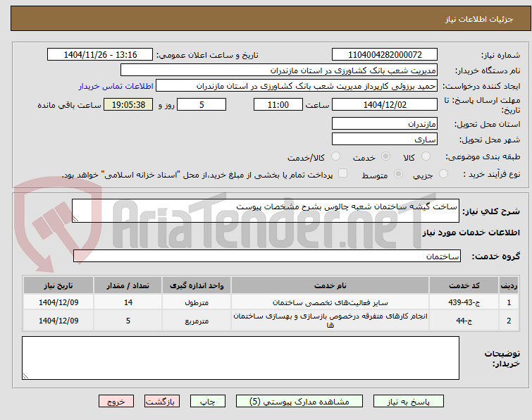Click the گروه خدمت field ساختمان
Screen dimensions: 532x420
pos(267,256)
